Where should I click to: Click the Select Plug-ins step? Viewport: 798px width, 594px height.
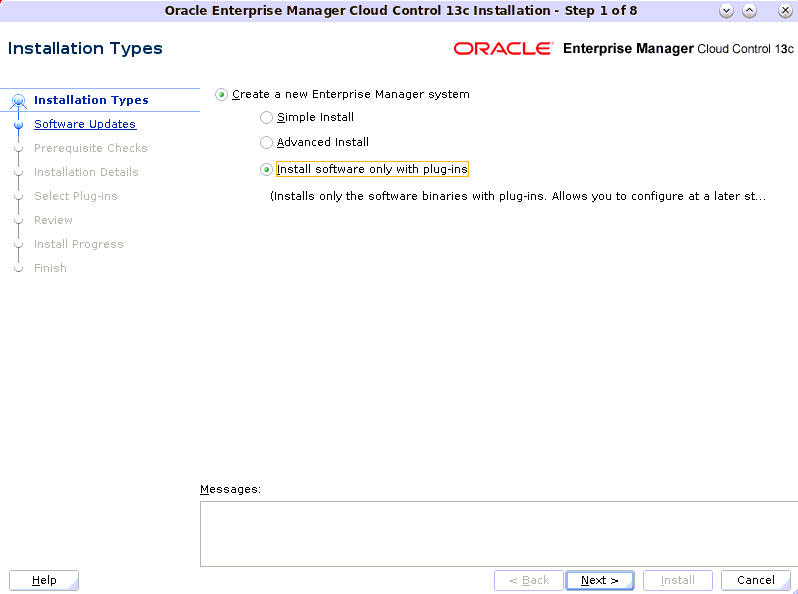pyautogui.click(x=76, y=196)
